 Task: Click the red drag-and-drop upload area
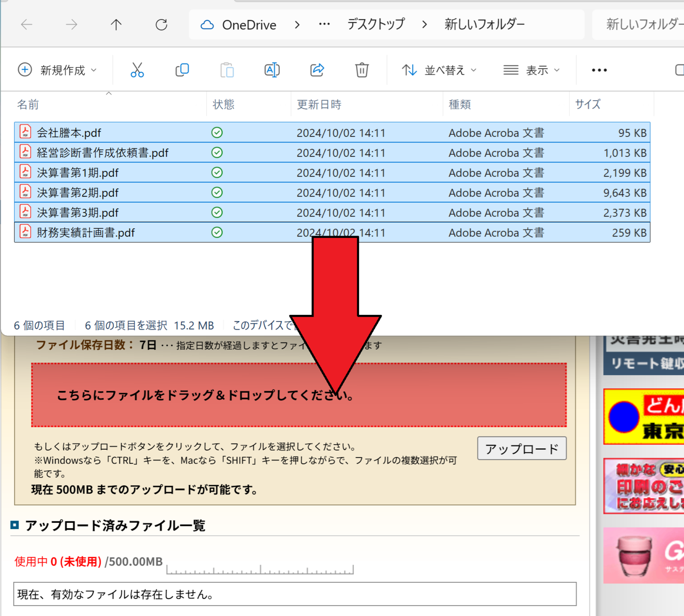pos(190,395)
